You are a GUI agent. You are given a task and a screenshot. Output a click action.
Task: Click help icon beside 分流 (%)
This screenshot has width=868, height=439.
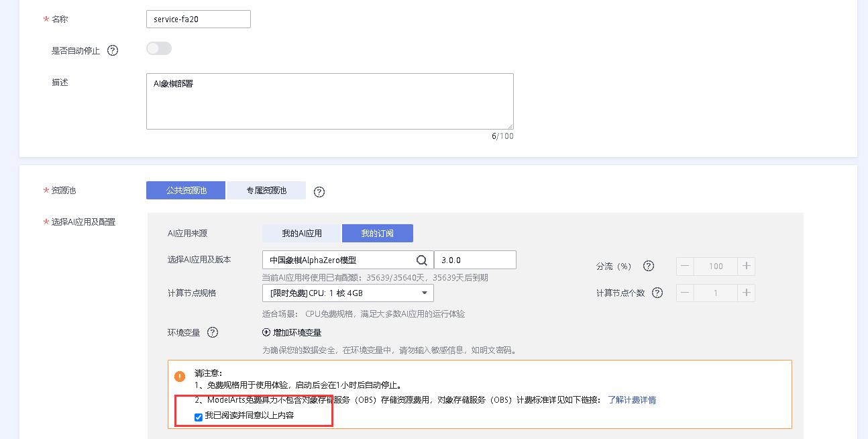click(x=649, y=266)
